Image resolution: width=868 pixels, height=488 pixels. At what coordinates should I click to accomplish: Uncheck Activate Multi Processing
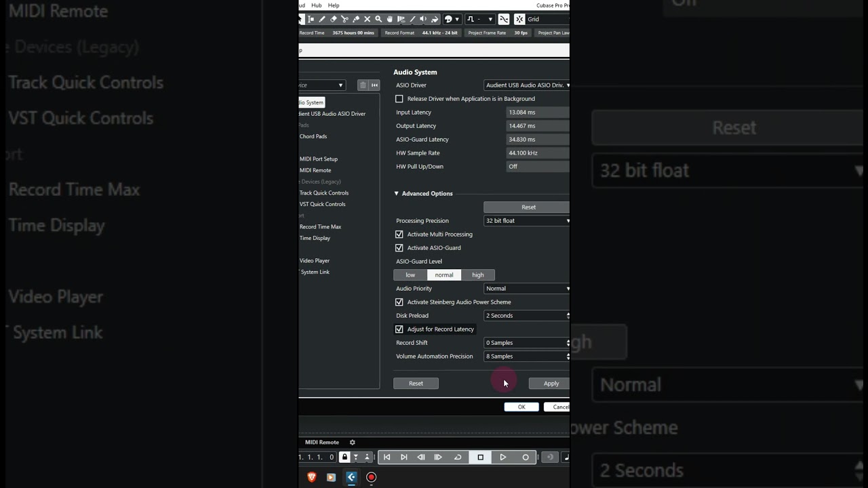[x=399, y=235]
